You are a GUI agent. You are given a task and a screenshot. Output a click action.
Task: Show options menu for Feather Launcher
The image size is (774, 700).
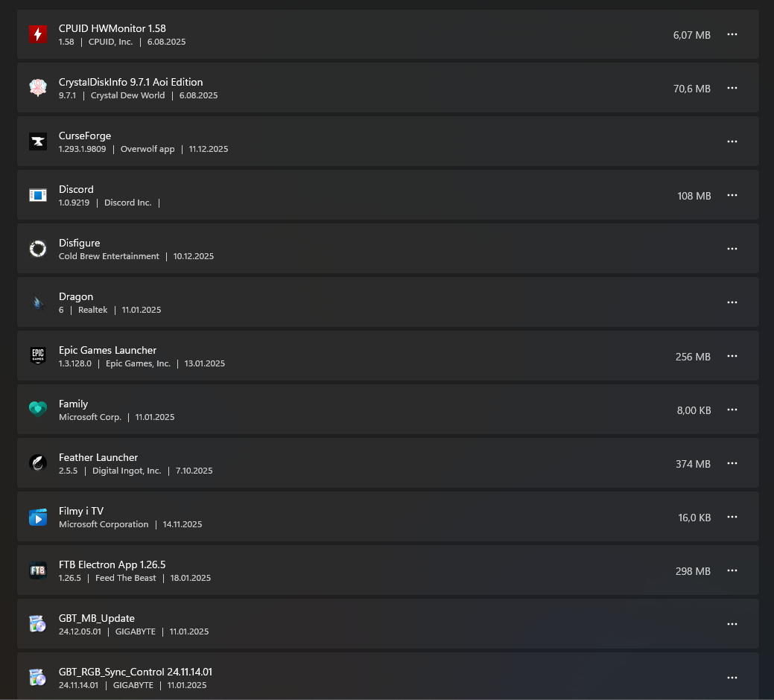pyautogui.click(x=732, y=463)
